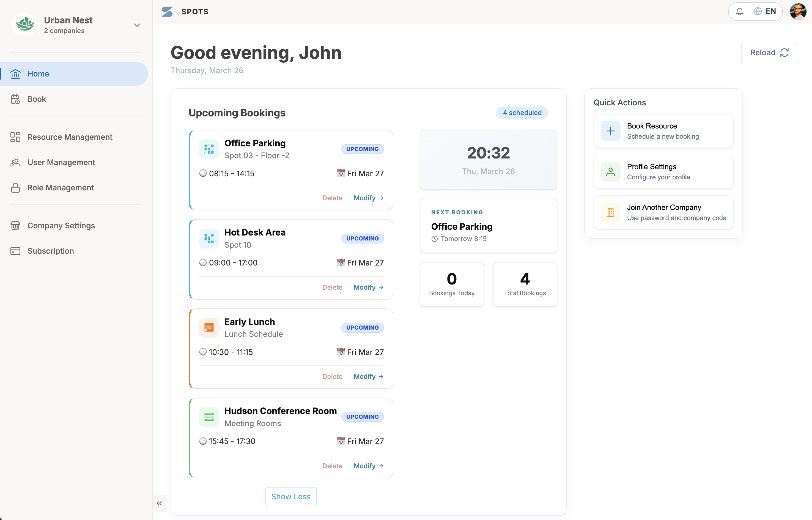Screen dimensions: 812x520
Task: Click the Hudson Conference Room resource icon
Action: [x=209, y=416]
